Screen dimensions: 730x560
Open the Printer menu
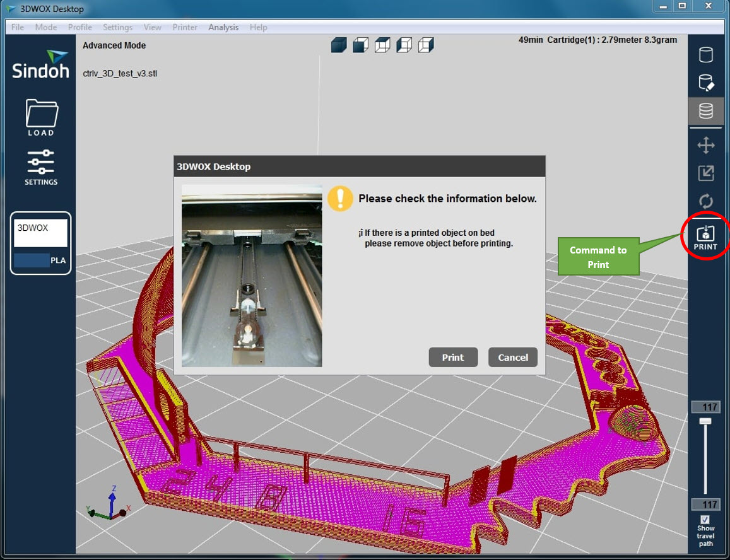click(x=185, y=28)
